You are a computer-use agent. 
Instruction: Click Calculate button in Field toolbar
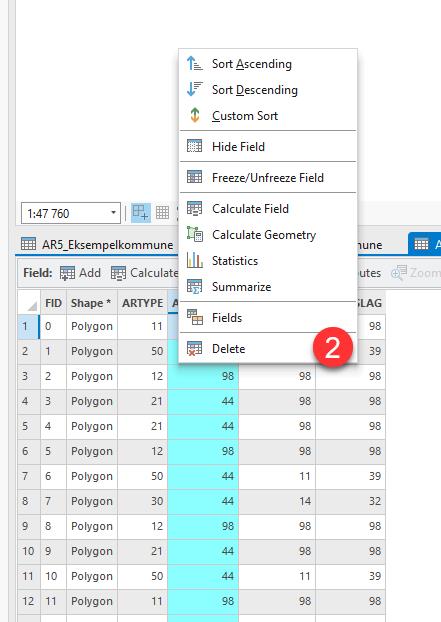click(144, 273)
